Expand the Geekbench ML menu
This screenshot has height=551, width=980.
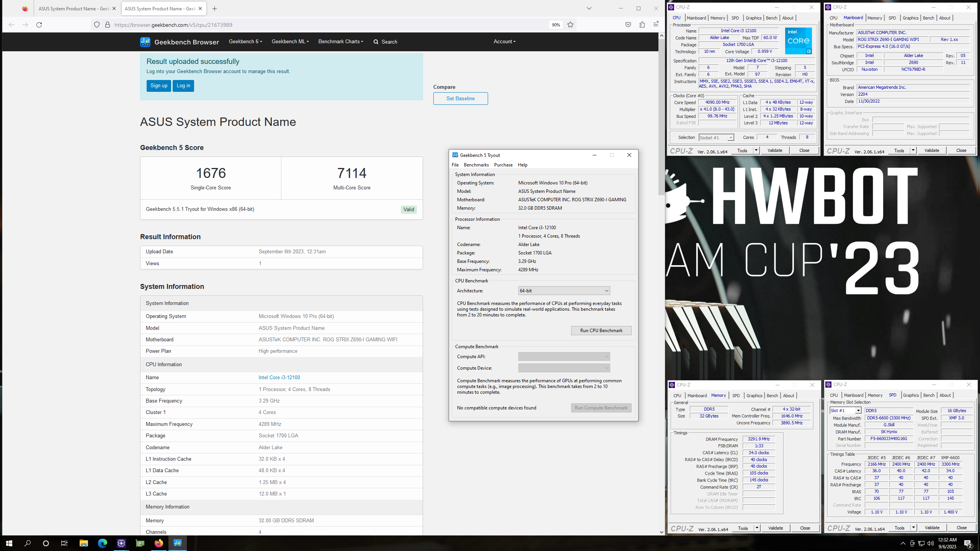[x=290, y=41]
